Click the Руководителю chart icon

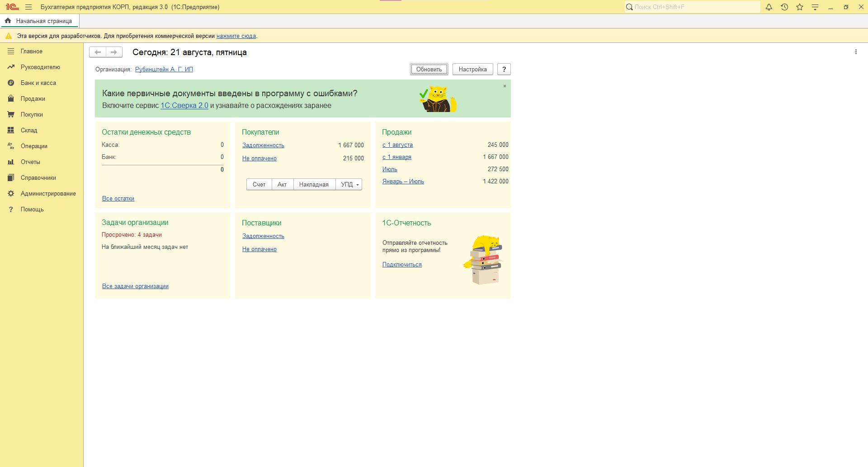pyautogui.click(x=11, y=67)
